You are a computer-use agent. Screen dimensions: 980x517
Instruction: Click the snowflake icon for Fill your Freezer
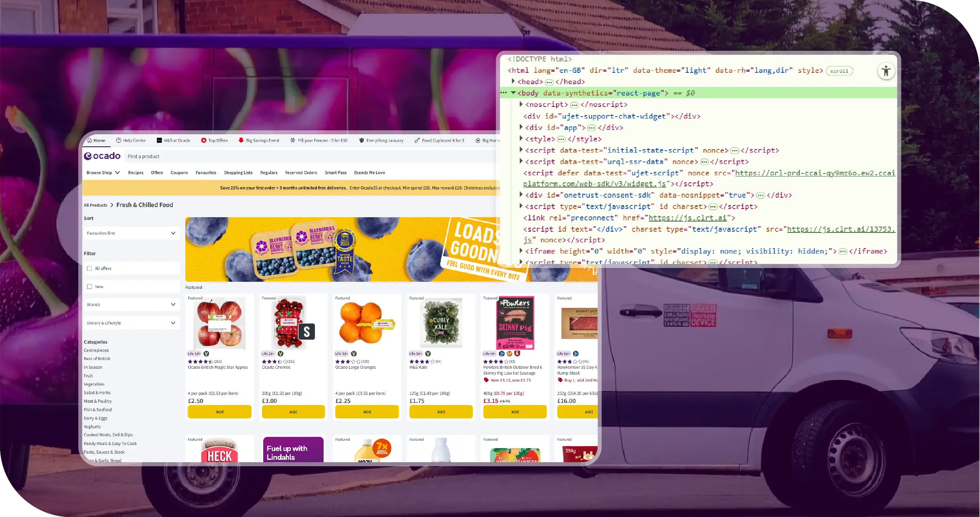pos(292,140)
